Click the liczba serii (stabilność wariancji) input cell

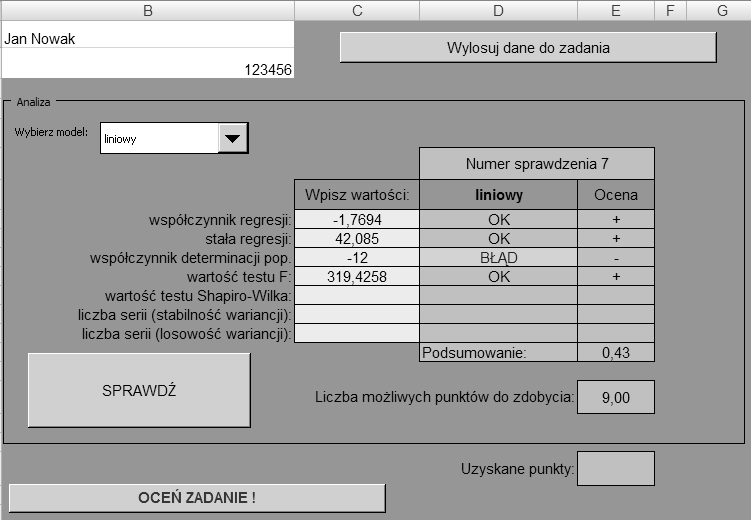click(357, 315)
